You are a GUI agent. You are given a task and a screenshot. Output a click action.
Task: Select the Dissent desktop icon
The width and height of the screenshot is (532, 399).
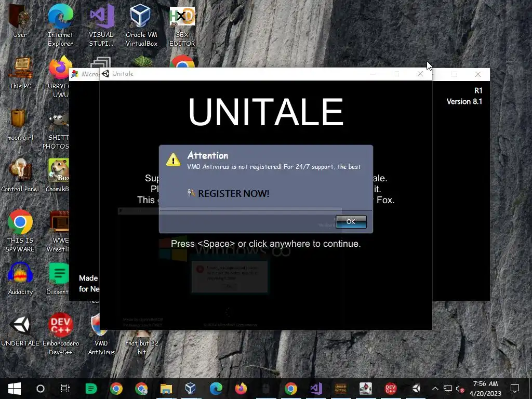pos(58,279)
